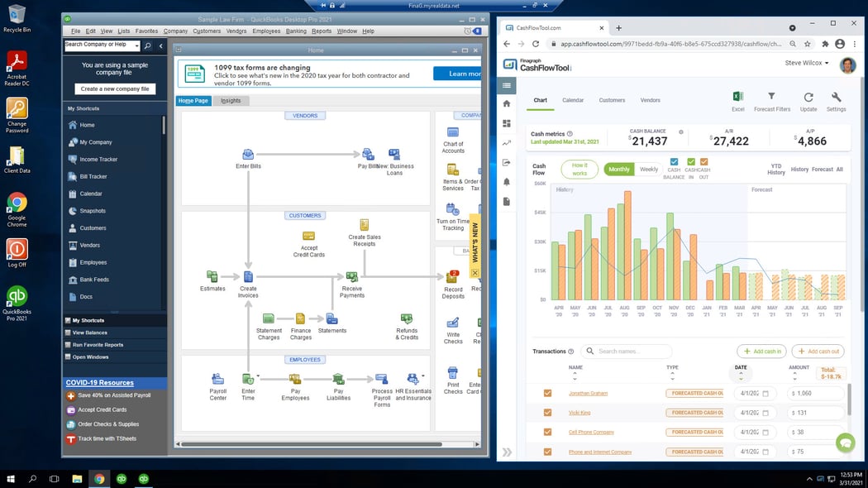The width and height of the screenshot is (868, 488).
Task: Open Statement Charges icon
Action: tap(269, 318)
